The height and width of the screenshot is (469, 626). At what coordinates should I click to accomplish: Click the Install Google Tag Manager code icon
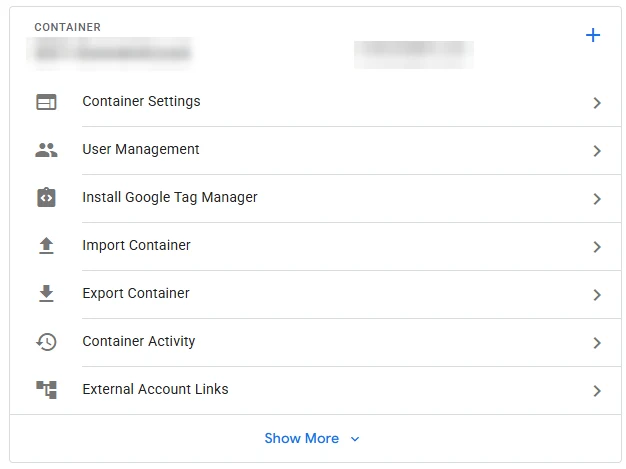tap(46, 197)
